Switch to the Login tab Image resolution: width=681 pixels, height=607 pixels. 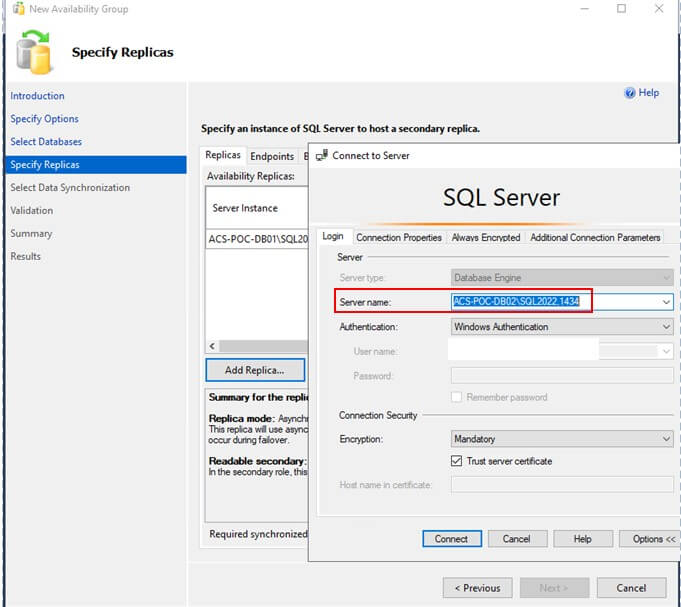tap(333, 236)
